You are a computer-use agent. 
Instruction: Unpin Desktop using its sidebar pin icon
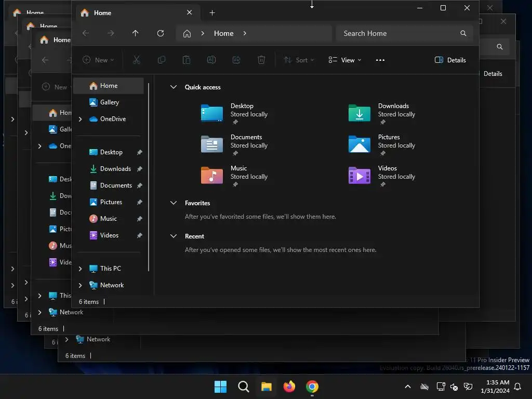(139, 152)
